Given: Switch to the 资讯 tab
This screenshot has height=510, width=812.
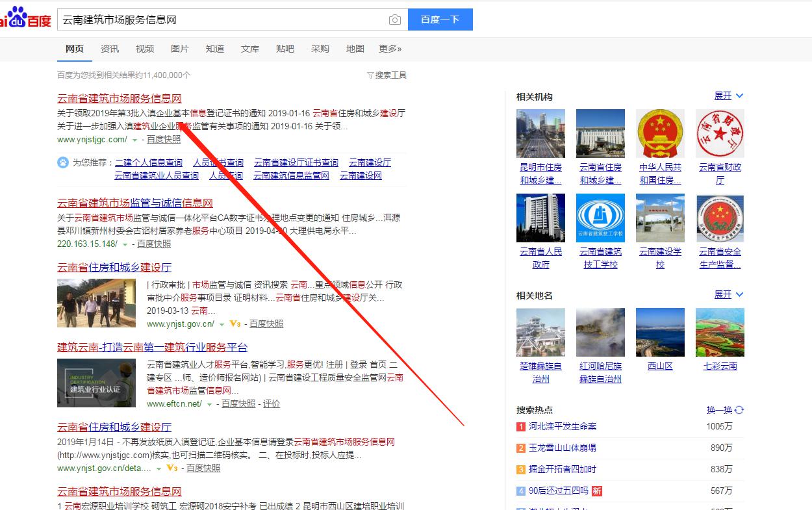Looking at the screenshot, I should (110, 49).
